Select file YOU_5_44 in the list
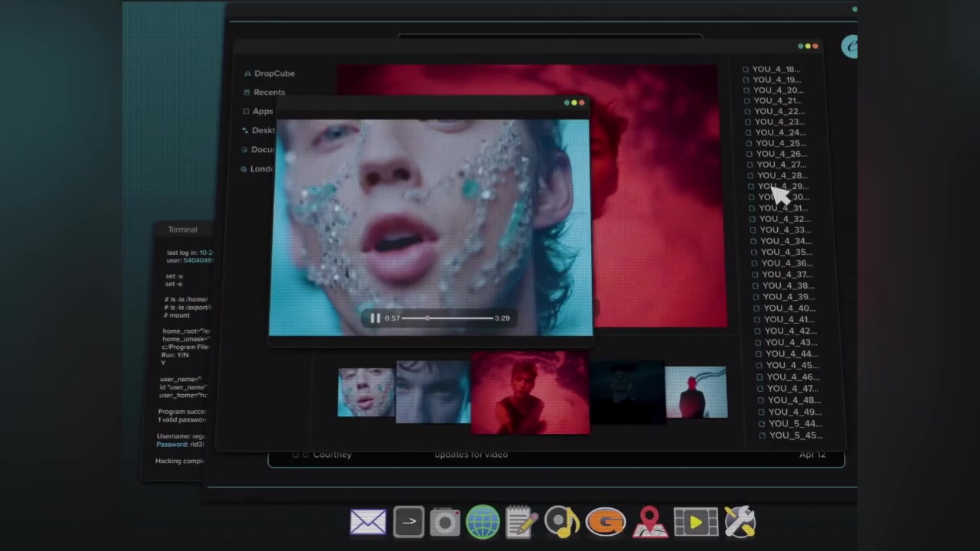This screenshot has height=551, width=980. (x=795, y=423)
